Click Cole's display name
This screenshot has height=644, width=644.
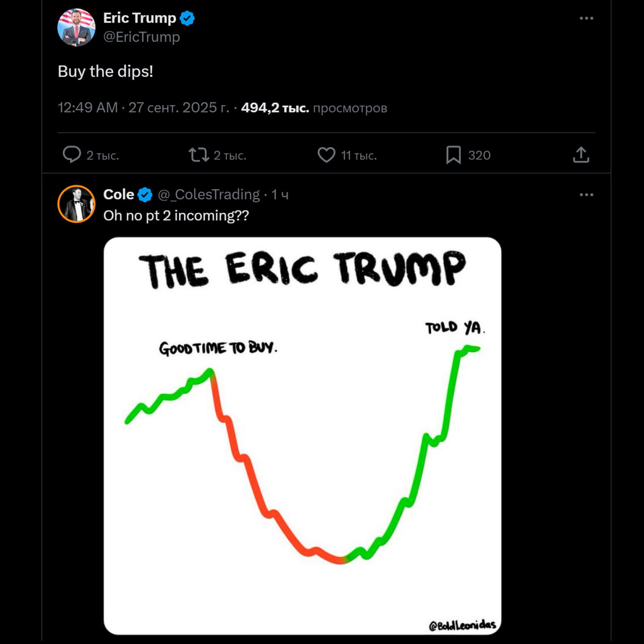tap(119, 195)
